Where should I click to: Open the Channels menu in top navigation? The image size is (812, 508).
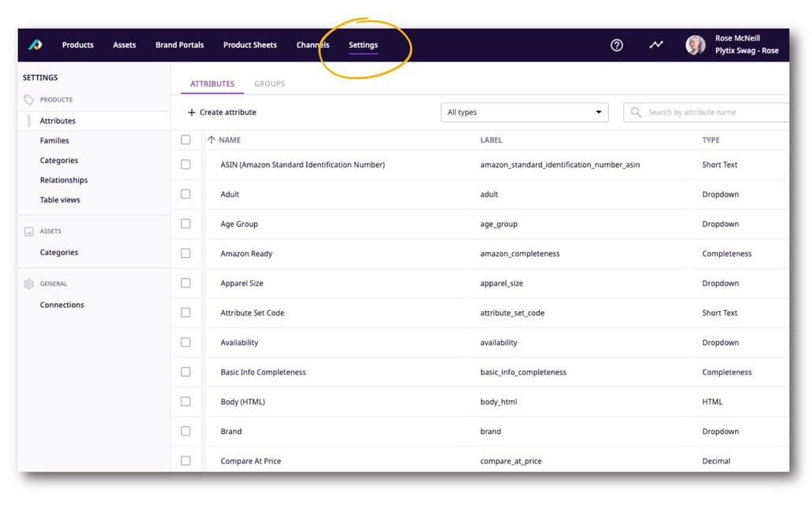pyautogui.click(x=312, y=45)
